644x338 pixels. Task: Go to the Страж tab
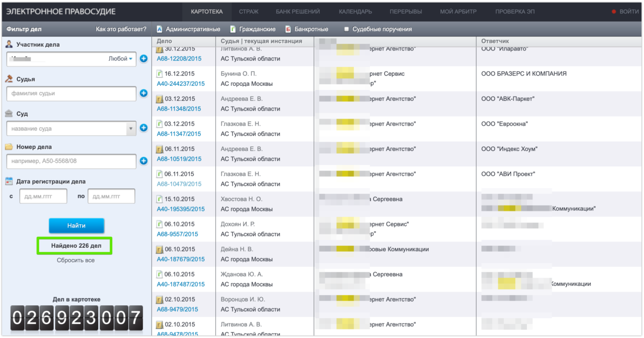point(249,11)
